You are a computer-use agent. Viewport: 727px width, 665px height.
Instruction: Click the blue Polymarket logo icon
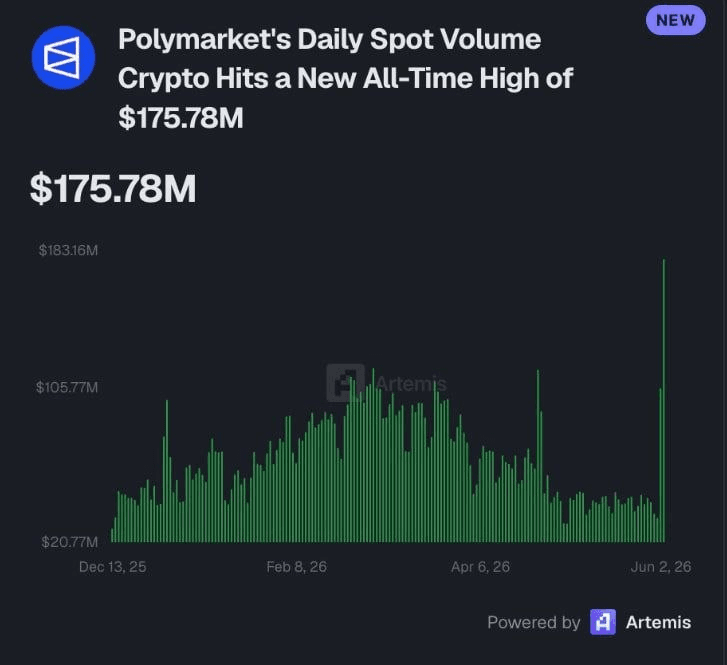coord(64,58)
